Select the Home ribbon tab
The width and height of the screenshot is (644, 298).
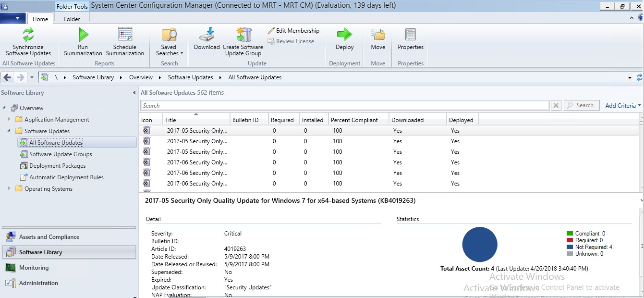coord(40,19)
